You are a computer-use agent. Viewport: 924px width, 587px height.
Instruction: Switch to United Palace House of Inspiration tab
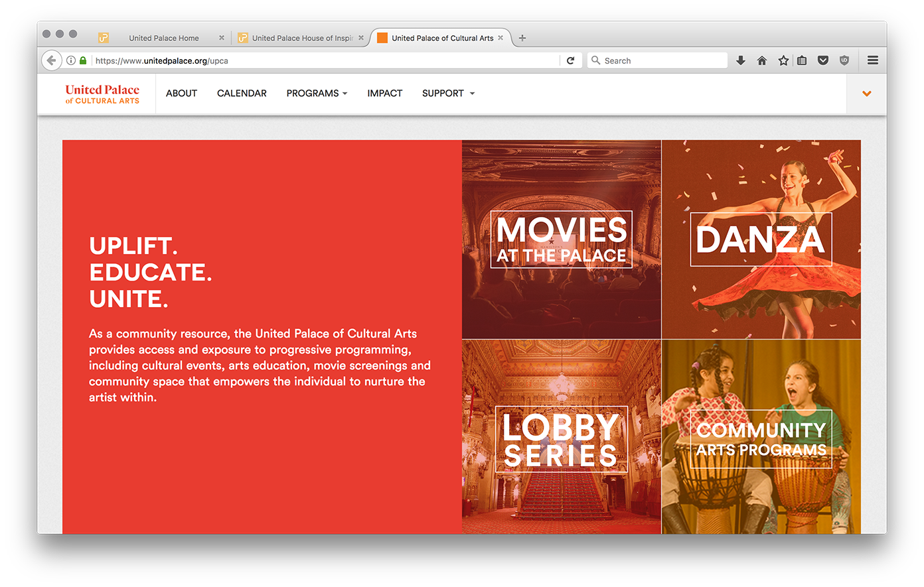[301, 38]
